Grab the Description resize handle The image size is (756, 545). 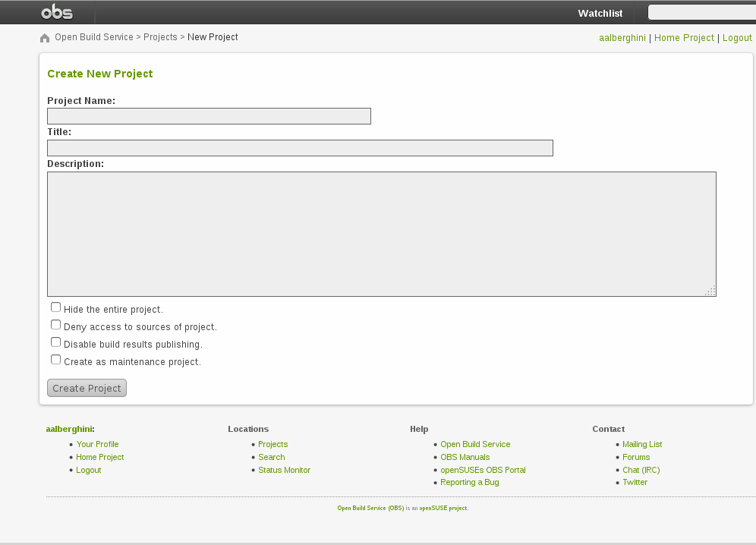[710, 291]
